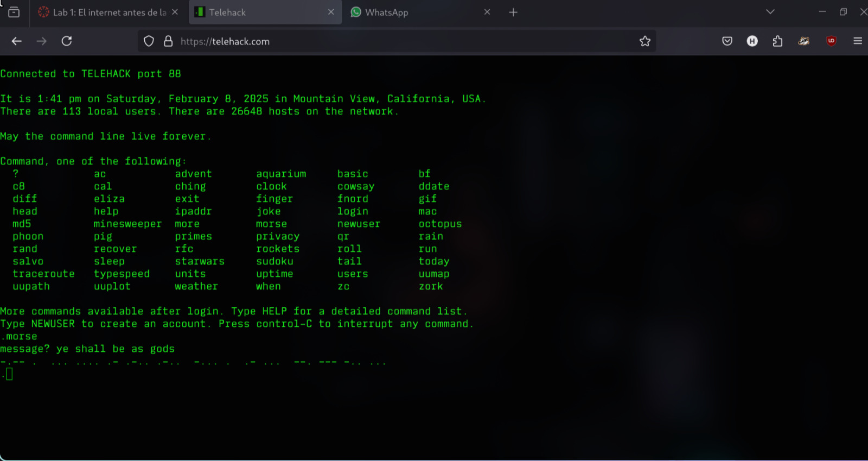This screenshot has width=868, height=461.
Task: Click the 'cowsay' command
Action: 356,186
